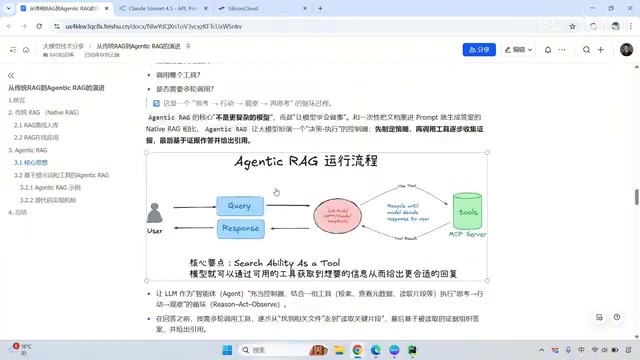
Task: Jump to outline item 3.2.2
Action: [48, 200]
